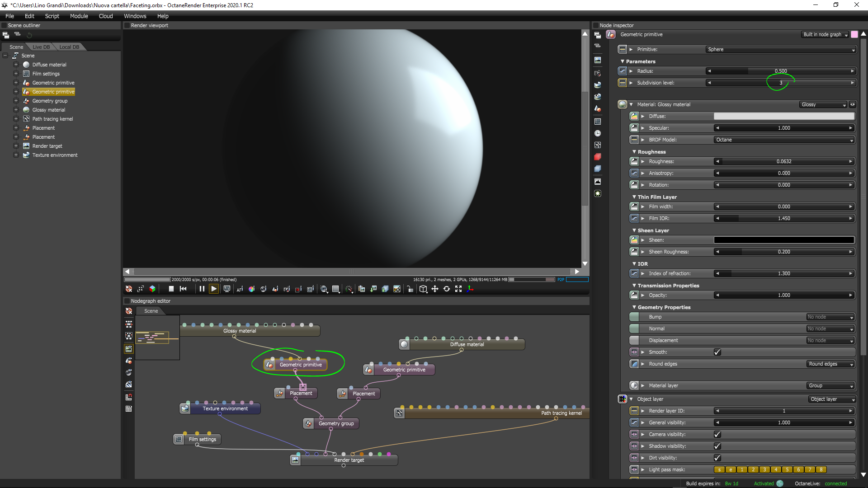Select Render target in scene outliner
The height and width of the screenshot is (488, 868).
[x=47, y=146]
